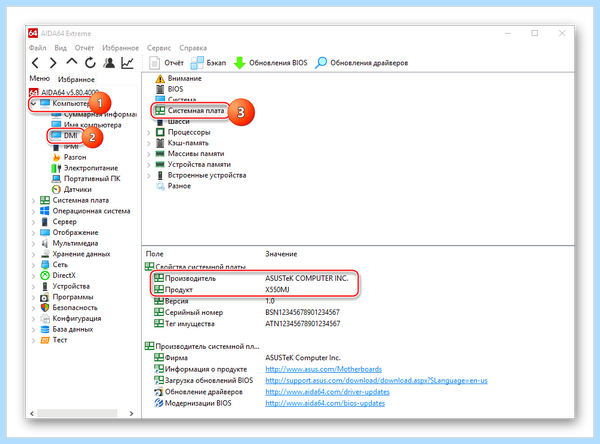Collapse the Компьютер tree node

tap(34, 103)
